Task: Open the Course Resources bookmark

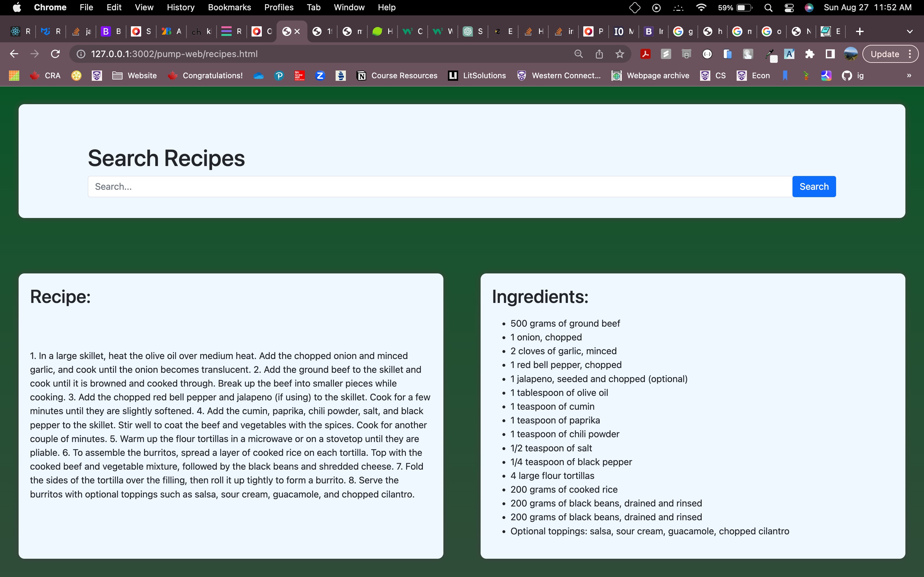Action: click(x=397, y=76)
